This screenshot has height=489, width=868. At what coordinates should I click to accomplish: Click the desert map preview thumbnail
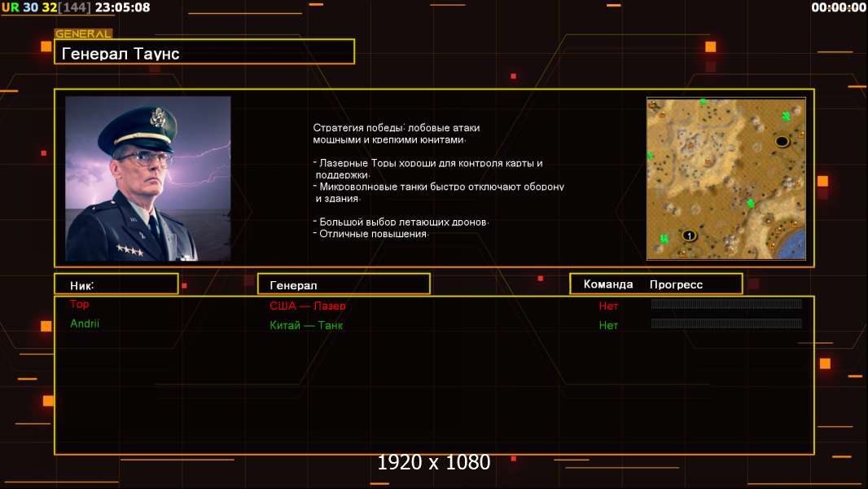(x=726, y=178)
